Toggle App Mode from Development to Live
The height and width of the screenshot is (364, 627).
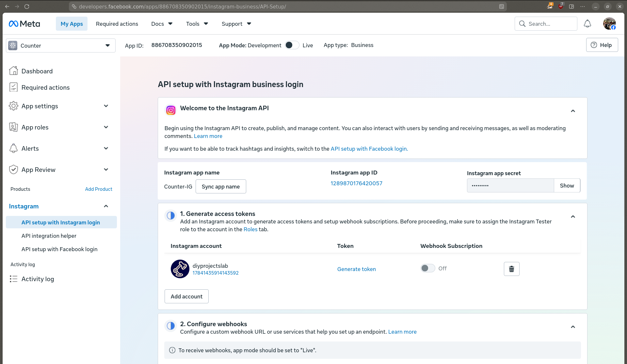292,45
